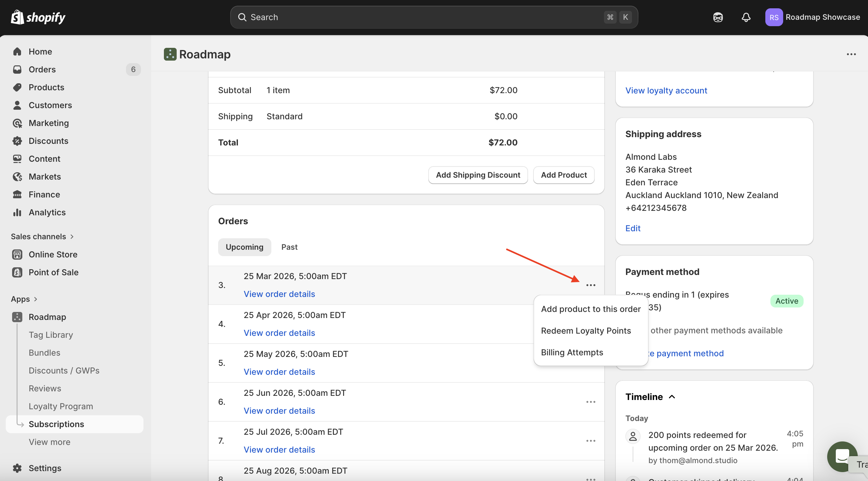The height and width of the screenshot is (481, 868).
Task: Click the Roadmap app icon in page header
Action: point(170,54)
